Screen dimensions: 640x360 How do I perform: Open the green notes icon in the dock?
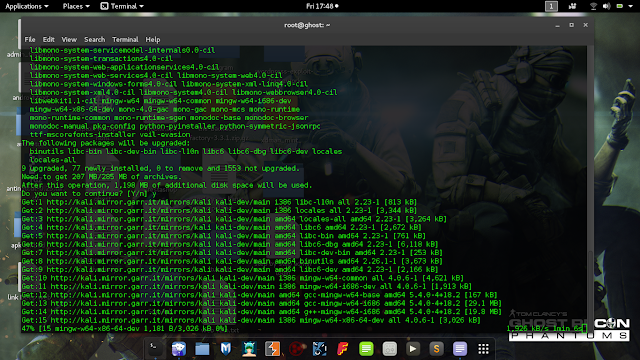pos(366,349)
